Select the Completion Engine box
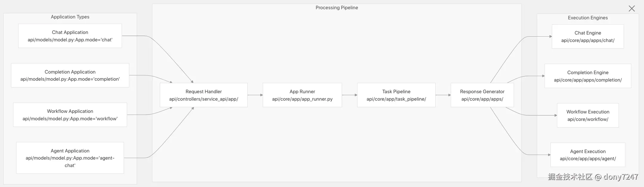Image resolution: width=644 pixels, height=187 pixels. point(588,76)
